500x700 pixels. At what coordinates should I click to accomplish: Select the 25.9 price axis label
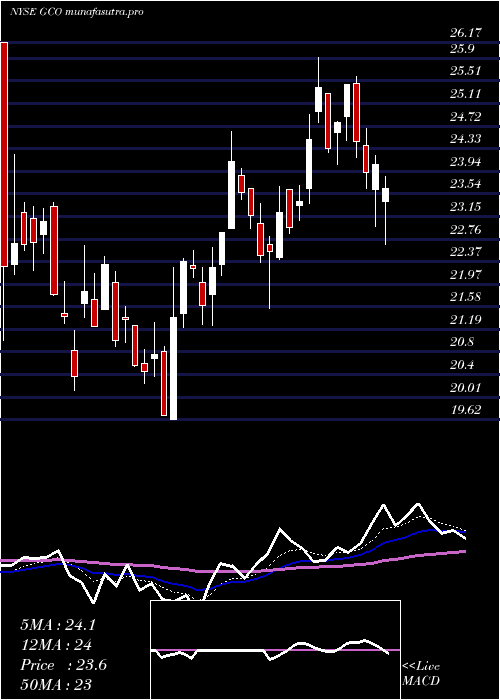(x=462, y=49)
